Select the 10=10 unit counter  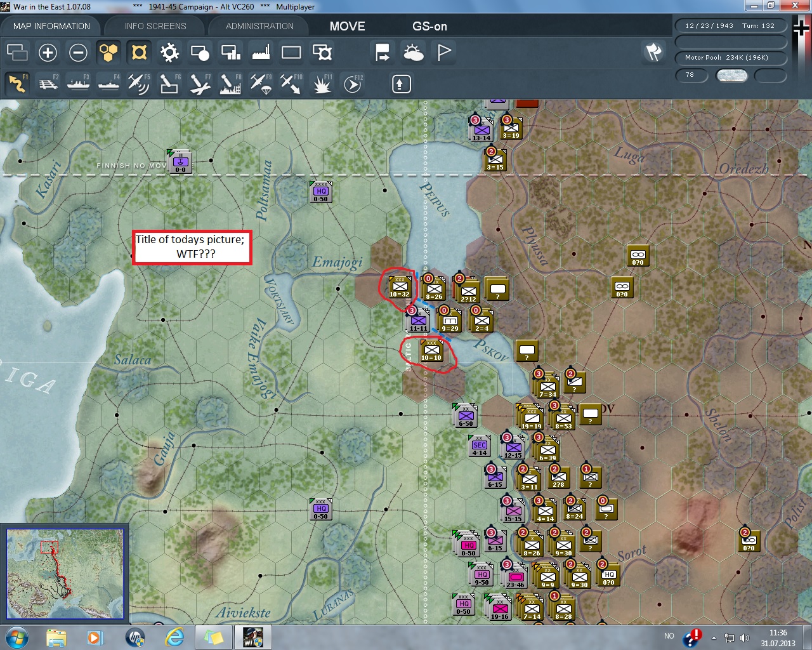(431, 350)
